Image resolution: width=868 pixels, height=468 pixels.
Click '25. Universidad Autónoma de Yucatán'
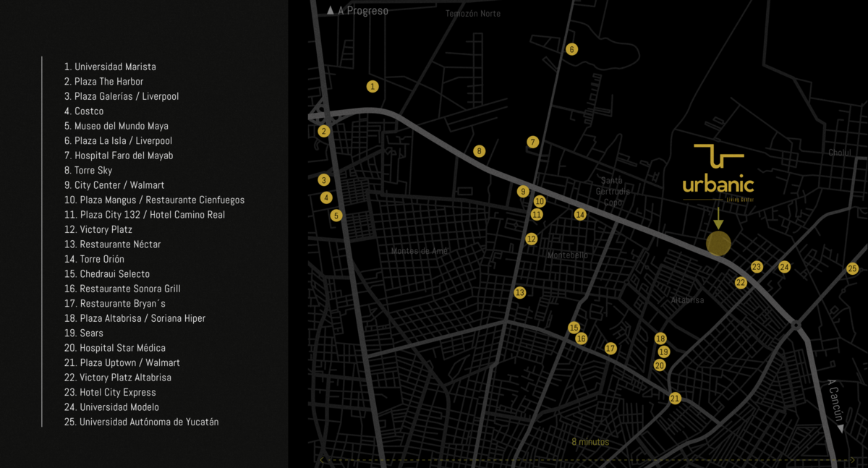click(141, 422)
